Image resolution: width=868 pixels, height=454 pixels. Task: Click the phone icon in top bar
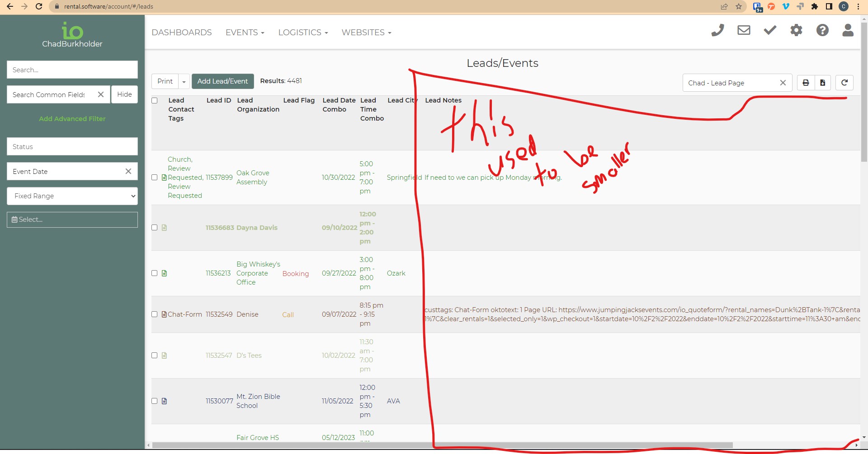717,31
